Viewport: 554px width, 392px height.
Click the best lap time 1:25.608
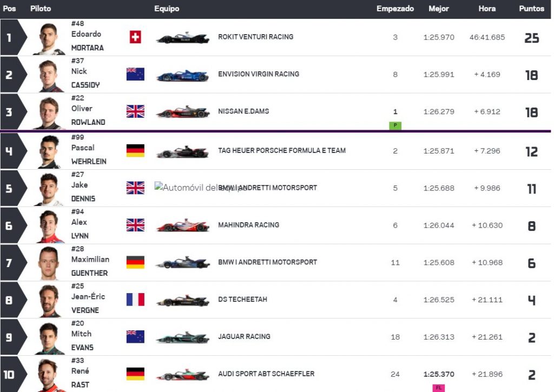pos(439,262)
